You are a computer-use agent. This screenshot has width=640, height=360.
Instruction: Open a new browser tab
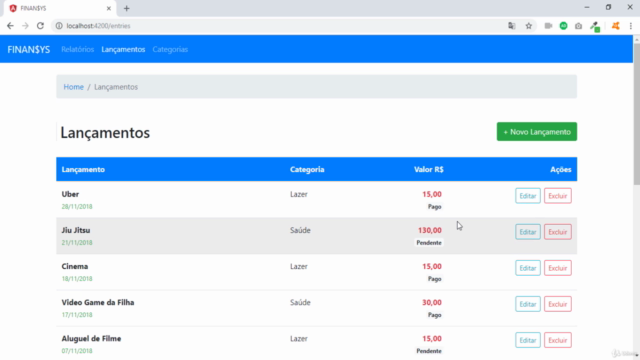127,8
